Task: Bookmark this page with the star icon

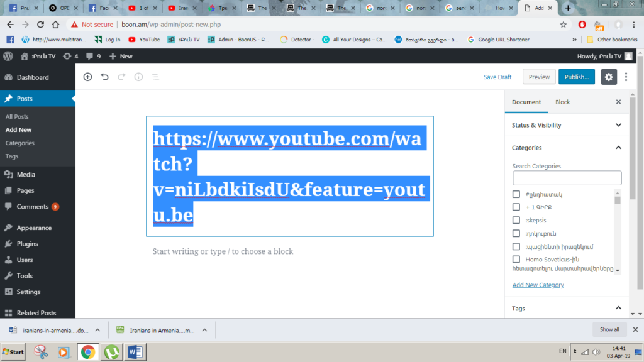Action: [563, 25]
